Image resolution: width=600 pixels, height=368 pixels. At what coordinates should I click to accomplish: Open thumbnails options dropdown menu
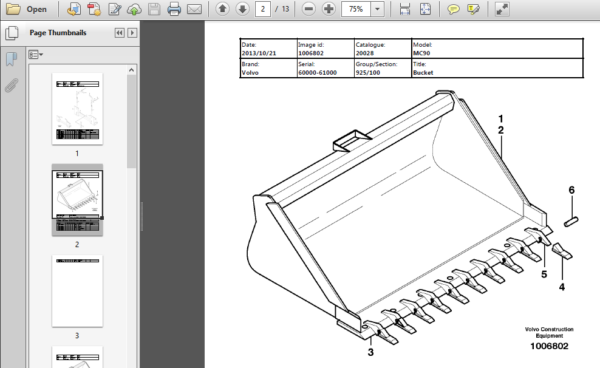pos(35,55)
